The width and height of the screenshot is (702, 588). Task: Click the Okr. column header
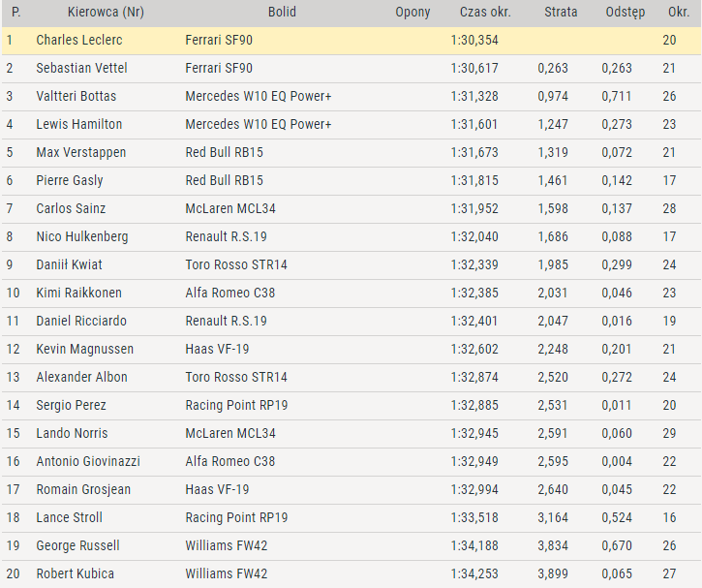pyautogui.click(x=679, y=12)
